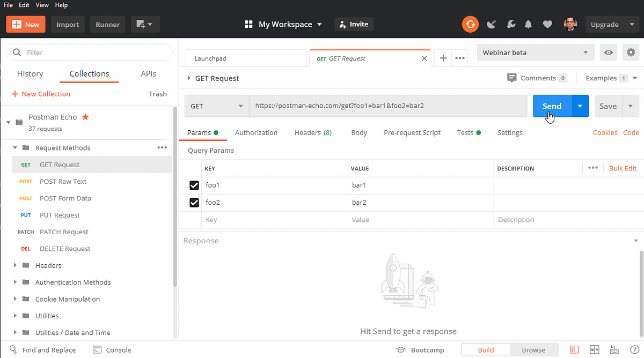This screenshot has width=644, height=358.
Task: Open the GET method dropdown
Action: pyautogui.click(x=216, y=106)
